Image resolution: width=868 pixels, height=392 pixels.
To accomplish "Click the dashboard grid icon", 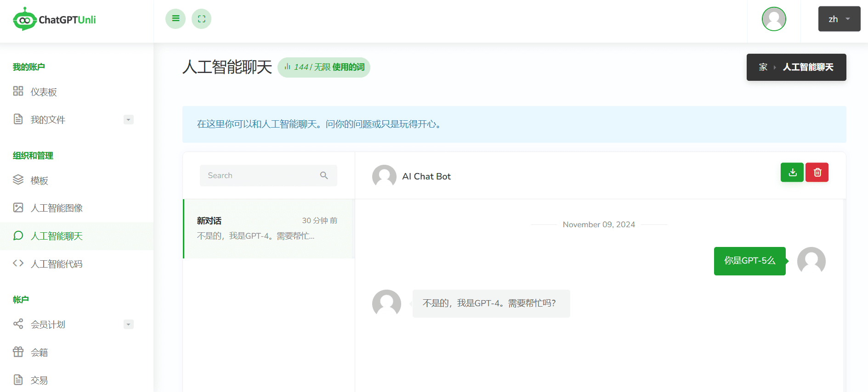I will pyautogui.click(x=18, y=91).
